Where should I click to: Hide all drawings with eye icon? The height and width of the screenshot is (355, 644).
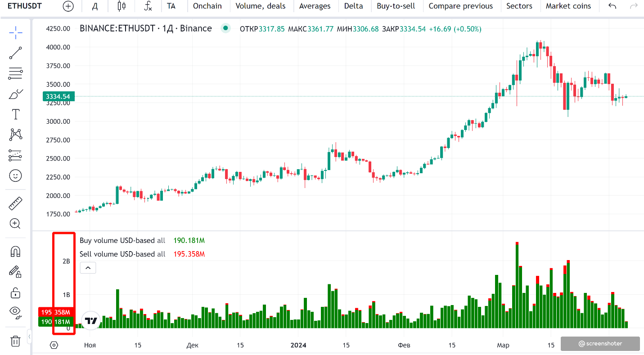click(16, 311)
